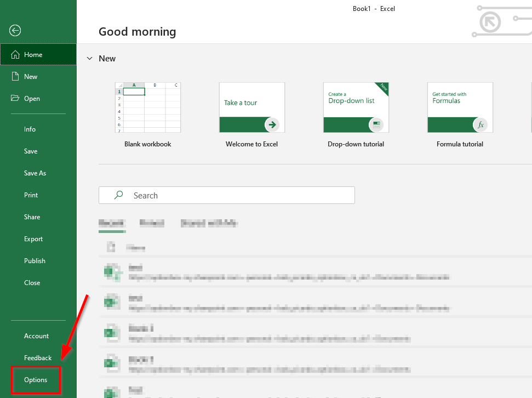
Task: Click the 'New' section heading text
Action: pos(107,59)
